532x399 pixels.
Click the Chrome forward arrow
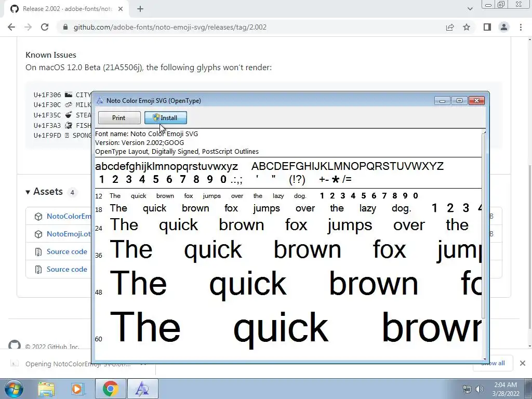pyautogui.click(x=28, y=27)
